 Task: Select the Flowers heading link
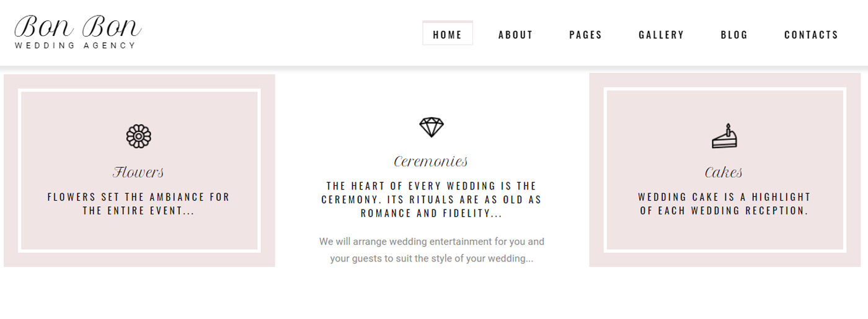click(x=139, y=172)
